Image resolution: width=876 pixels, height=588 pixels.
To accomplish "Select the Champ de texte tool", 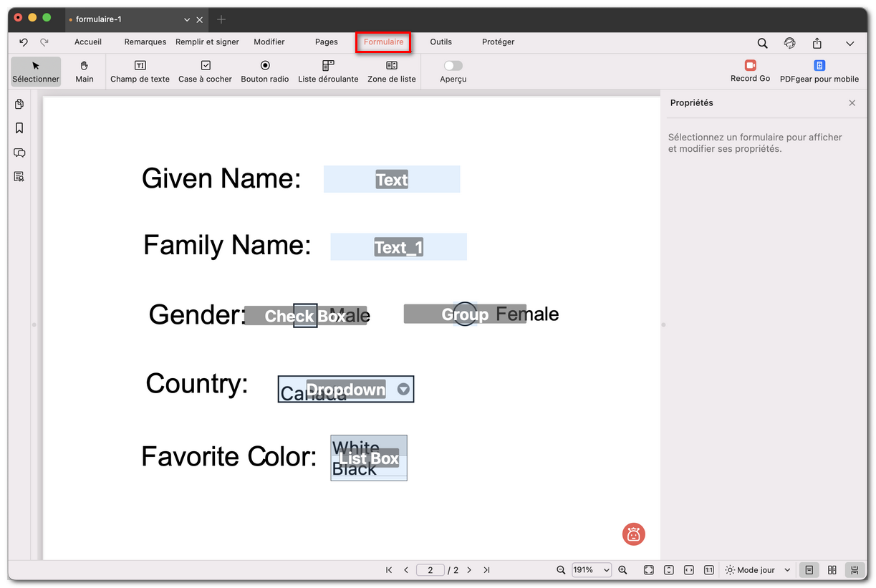I will coord(140,72).
